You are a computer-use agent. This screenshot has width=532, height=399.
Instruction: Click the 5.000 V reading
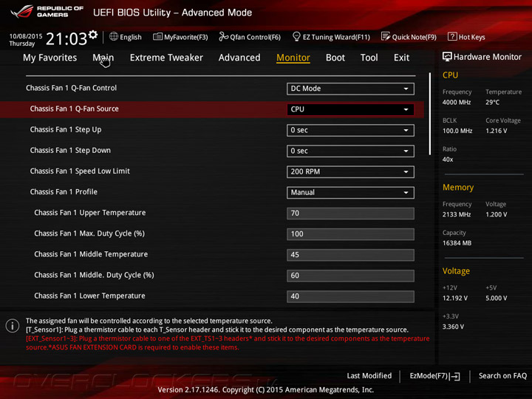497,298
